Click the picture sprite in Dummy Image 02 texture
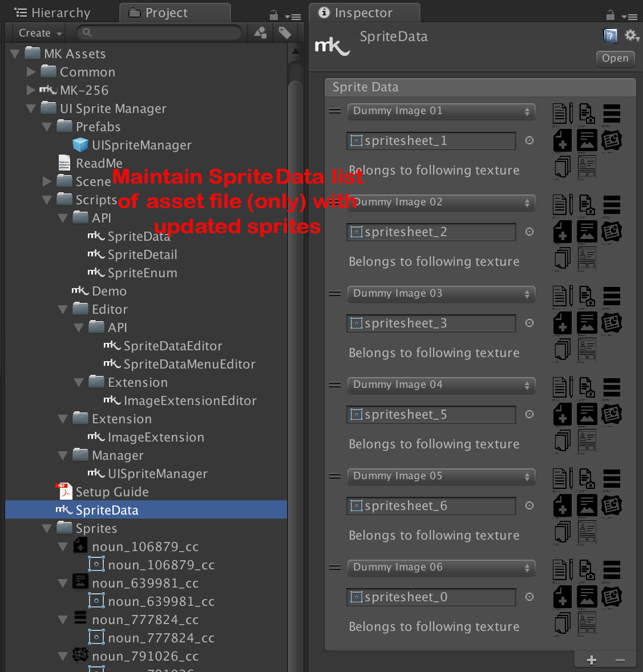 (x=587, y=232)
